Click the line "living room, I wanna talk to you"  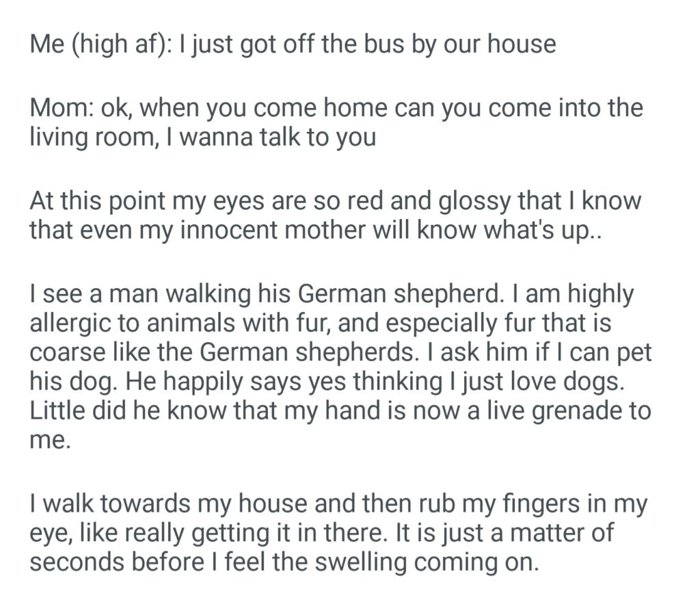coord(202,137)
